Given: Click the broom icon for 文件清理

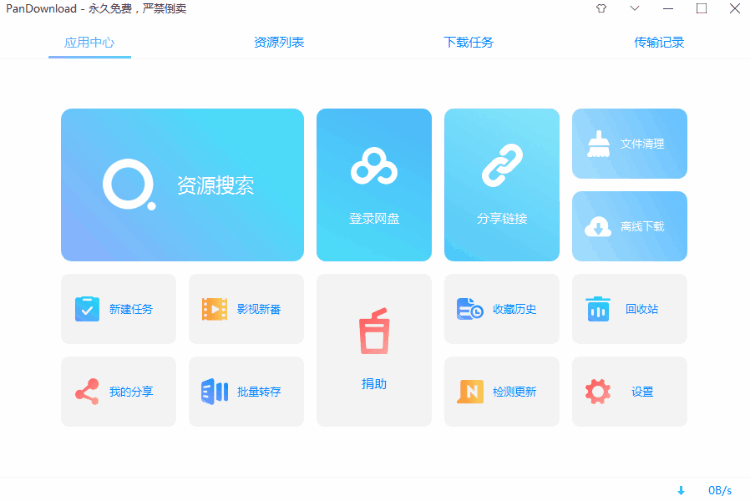Looking at the screenshot, I should point(598,144).
